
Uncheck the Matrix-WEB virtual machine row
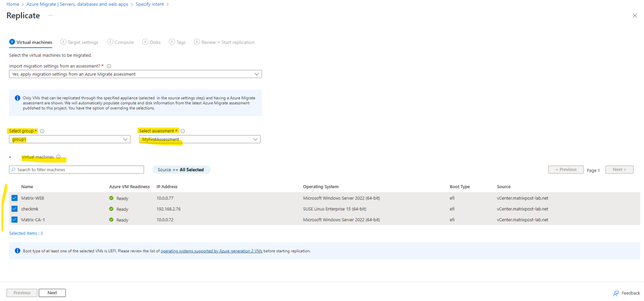(14, 198)
